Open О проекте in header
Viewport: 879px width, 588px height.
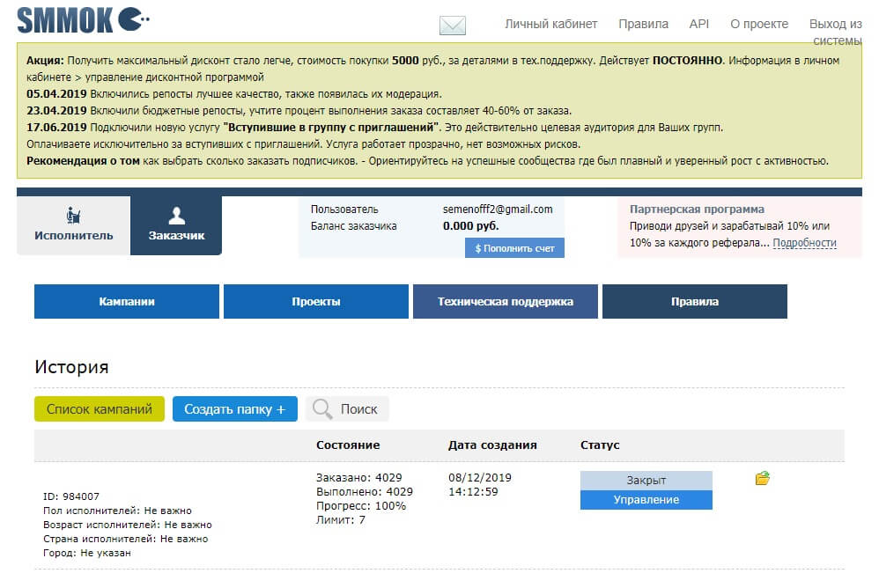click(x=759, y=24)
